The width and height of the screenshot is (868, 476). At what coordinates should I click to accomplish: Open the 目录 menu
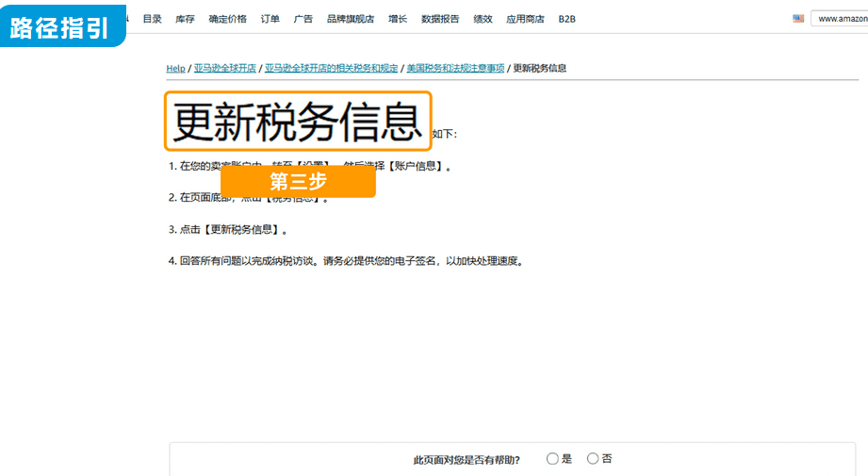152,19
